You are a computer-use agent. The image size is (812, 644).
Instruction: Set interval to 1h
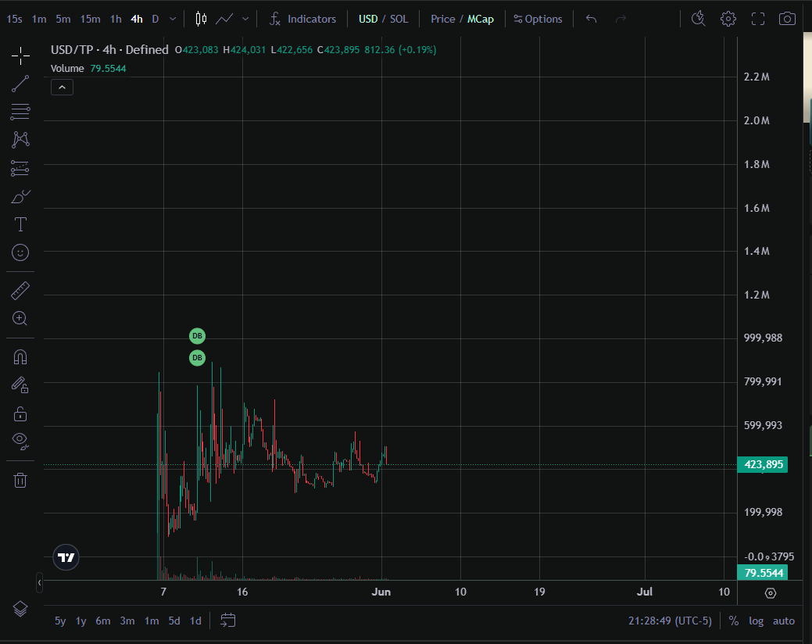tap(116, 20)
